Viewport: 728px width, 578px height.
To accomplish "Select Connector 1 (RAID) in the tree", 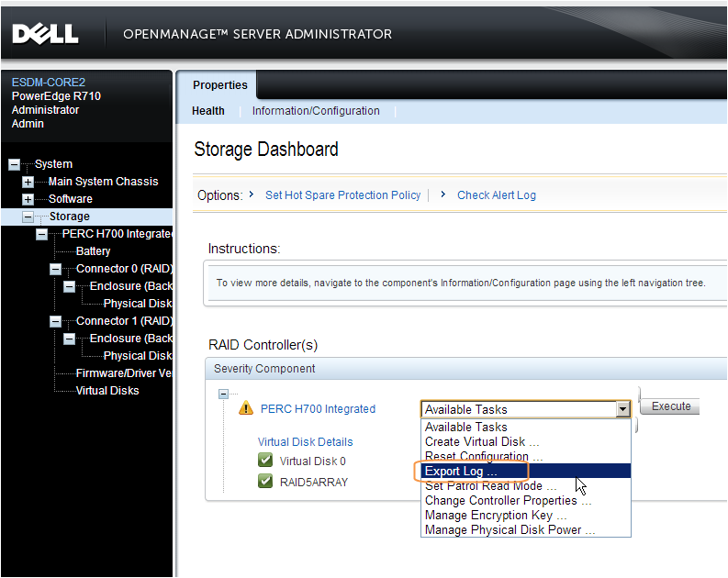I will pyautogui.click(x=124, y=321).
